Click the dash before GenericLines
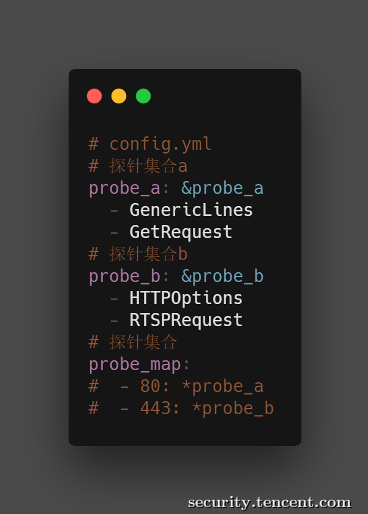The height and width of the screenshot is (514, 368). pyautogui.click(x=114, y=211)
